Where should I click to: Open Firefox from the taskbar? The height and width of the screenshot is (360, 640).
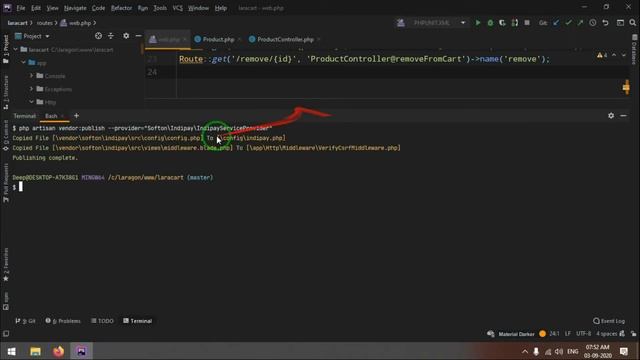click(x=58, y=351)
